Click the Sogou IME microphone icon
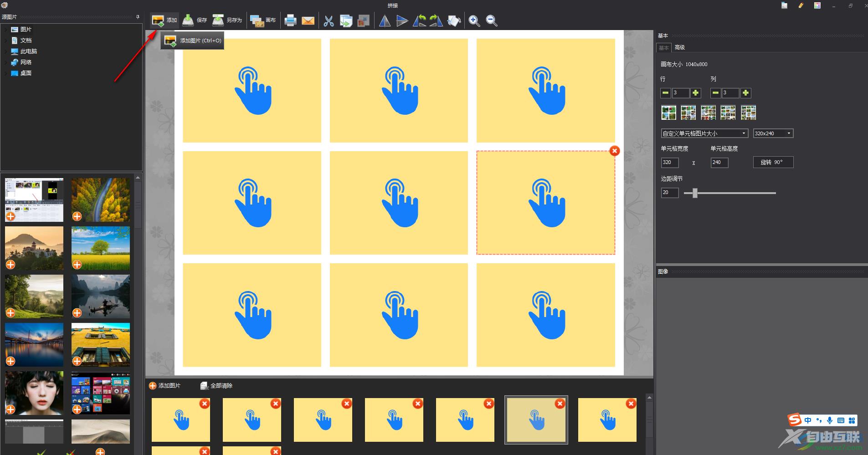This screenshot has width=868, height=455. coord(830,420)
